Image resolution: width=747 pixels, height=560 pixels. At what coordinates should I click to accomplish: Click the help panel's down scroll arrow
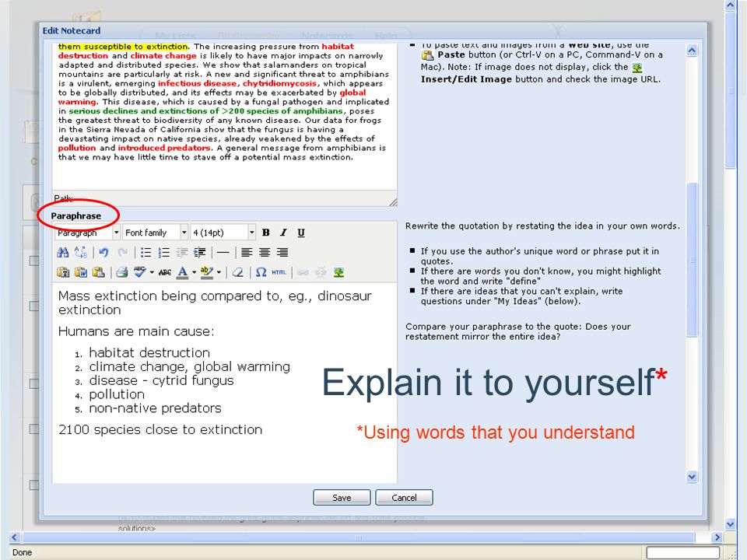[692, 476]
